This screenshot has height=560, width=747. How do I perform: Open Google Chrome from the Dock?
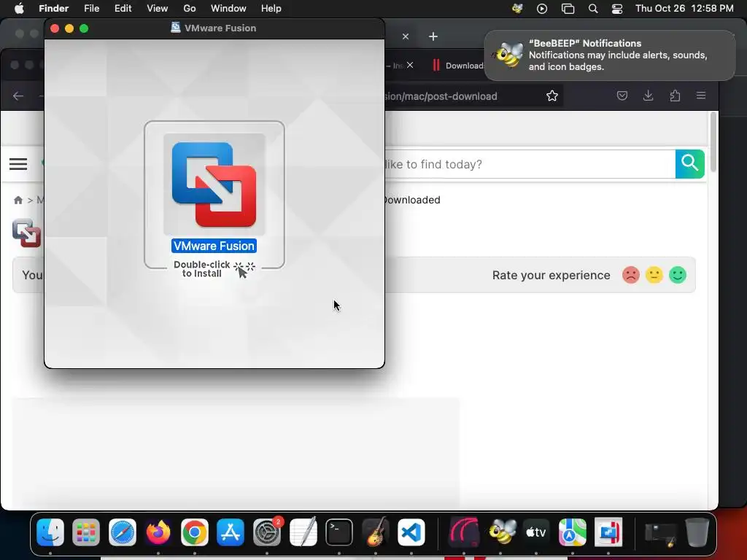tap(194, 532)
